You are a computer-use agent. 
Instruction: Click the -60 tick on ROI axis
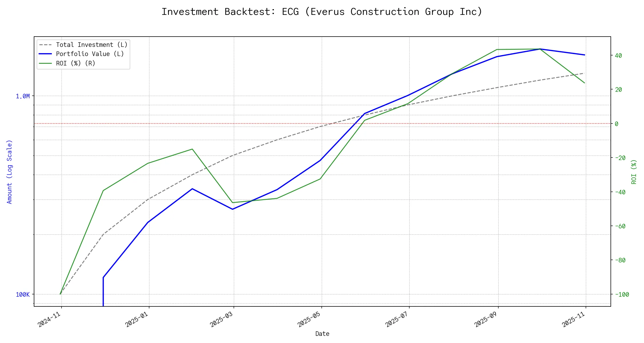[620, 226]
